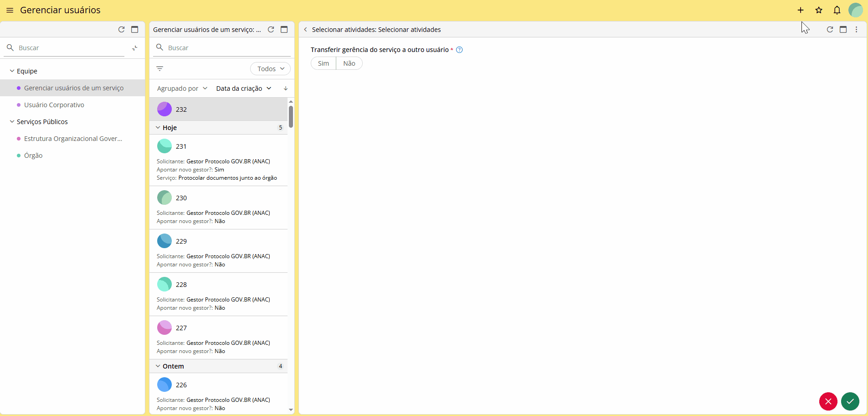Open Estrutura Organizacional Gover... item
Image resolution: width=868 pixels, height=416 pixels.
[72, 139]
